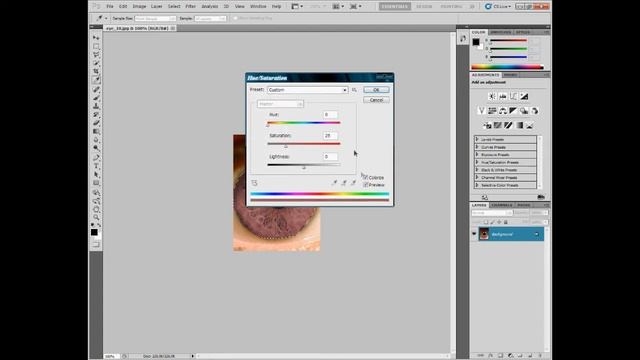Image resolution: width=640 pixels, height=360 pixels.
Task: Add an Exposure adjustment
Action: [x=524, y=96]
